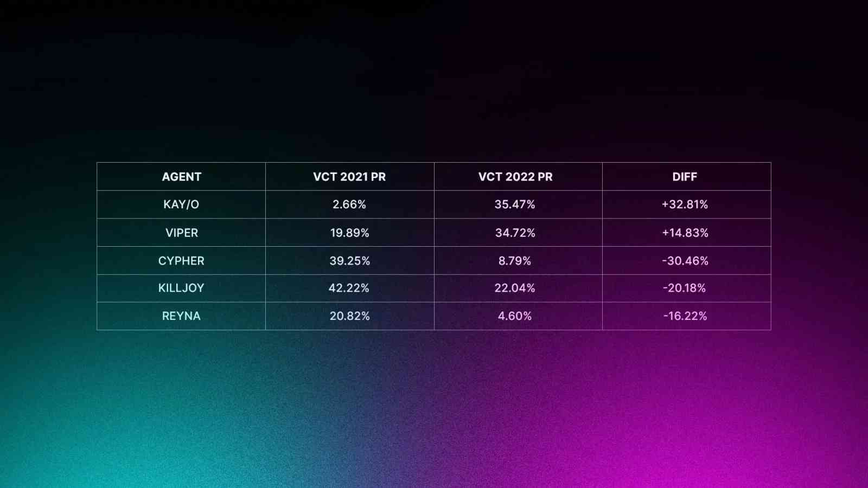
Task: Select the 22.04% pick rate cell
Action: [x=515, y=288]
